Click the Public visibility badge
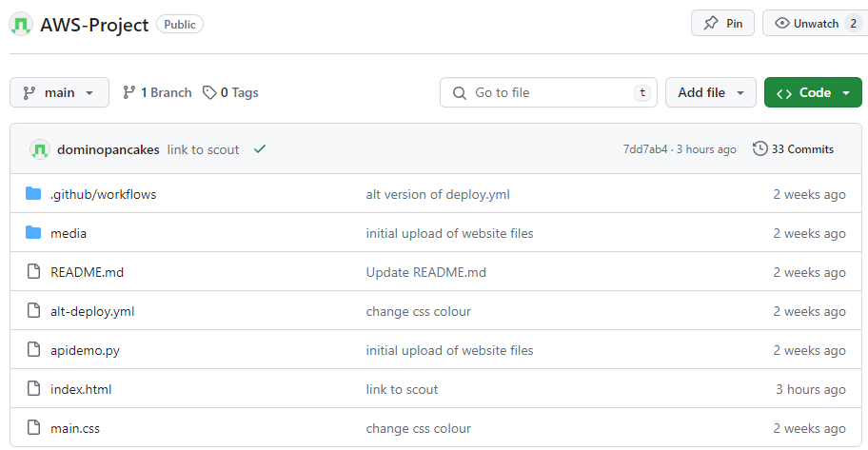 coord(180,25)
